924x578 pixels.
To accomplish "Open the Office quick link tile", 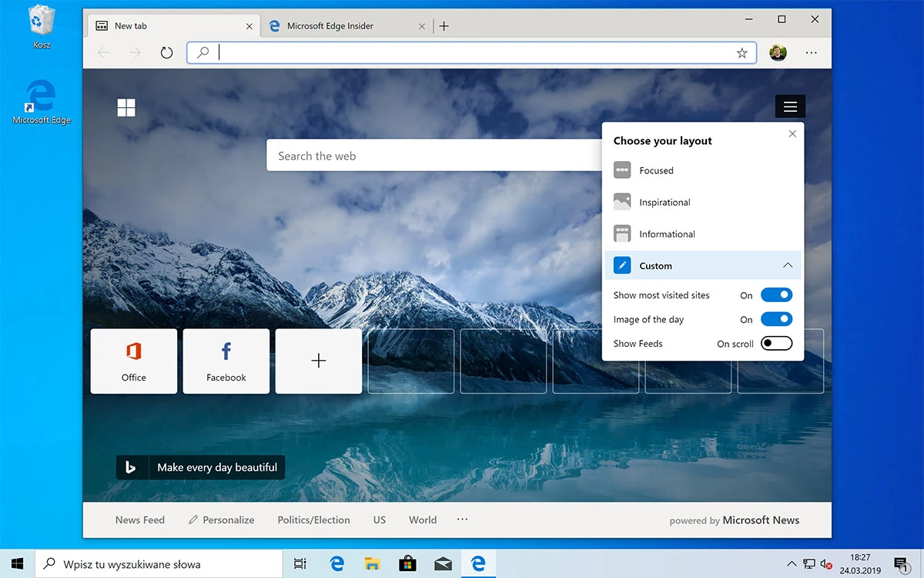I will [x=134, y=361].
